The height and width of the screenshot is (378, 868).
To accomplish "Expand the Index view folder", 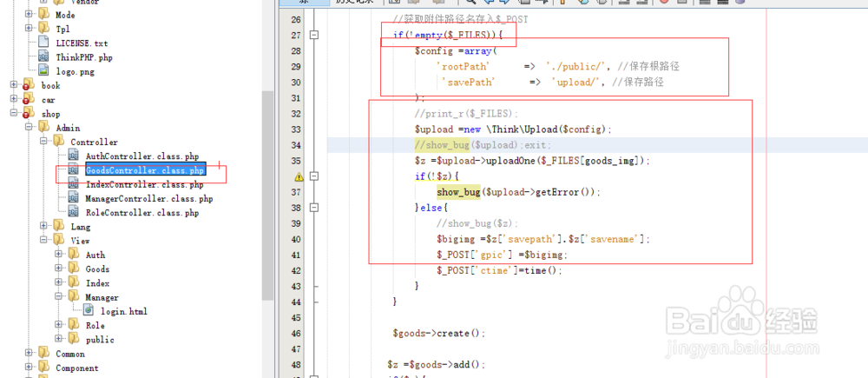I will [59, 282].
